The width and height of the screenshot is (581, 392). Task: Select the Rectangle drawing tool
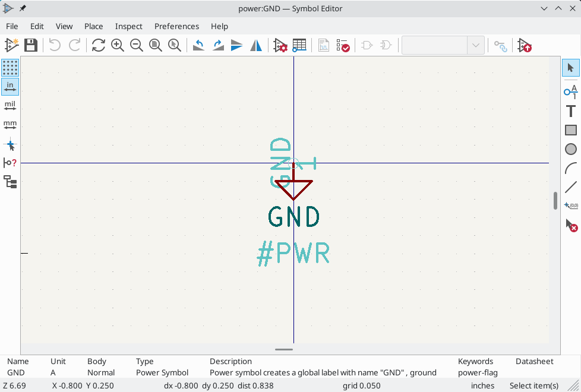(x=570, y=130)
